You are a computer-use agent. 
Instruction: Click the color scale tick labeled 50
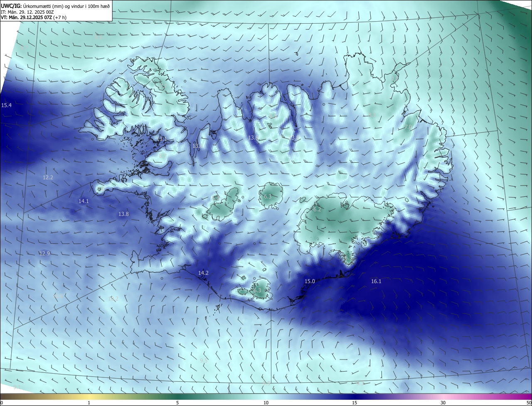(529, 403)
